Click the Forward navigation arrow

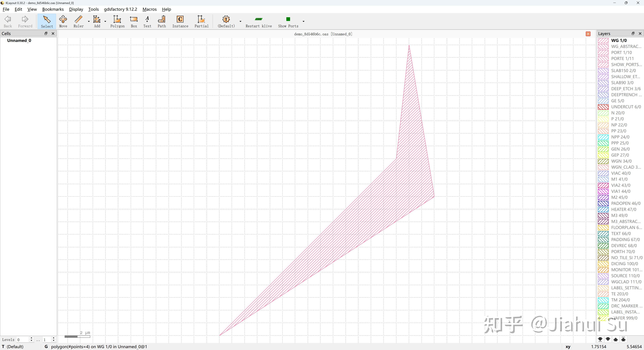25,21
